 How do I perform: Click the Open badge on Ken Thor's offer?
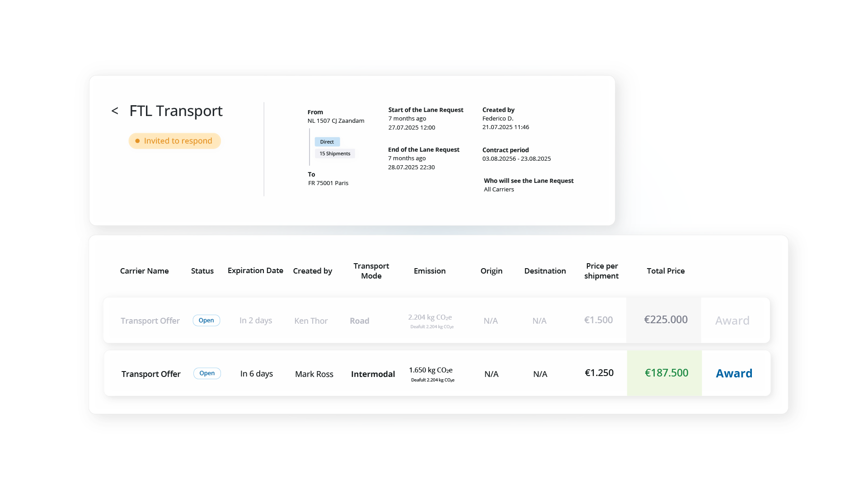click(x=206, y=320)
